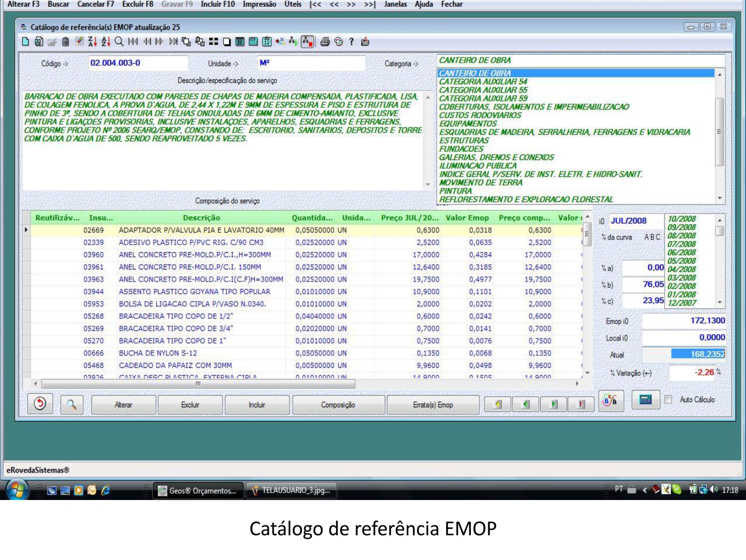The height and width of the screenshot is (560, 746).
Task: Select PINTURA in category list
Action: point(456,191)
